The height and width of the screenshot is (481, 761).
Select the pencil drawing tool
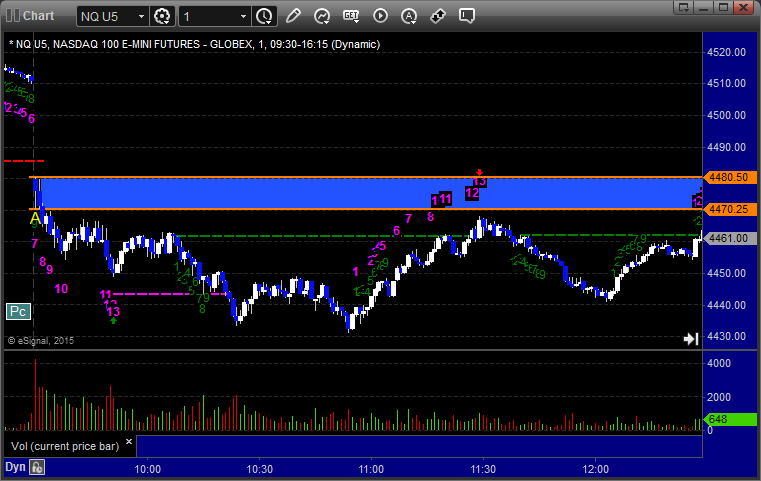click(293, 16)
